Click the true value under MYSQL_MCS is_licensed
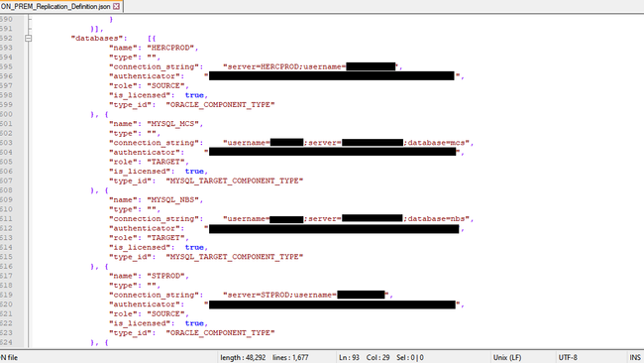This screenshot has width=644, height=363. coord(194,172)
